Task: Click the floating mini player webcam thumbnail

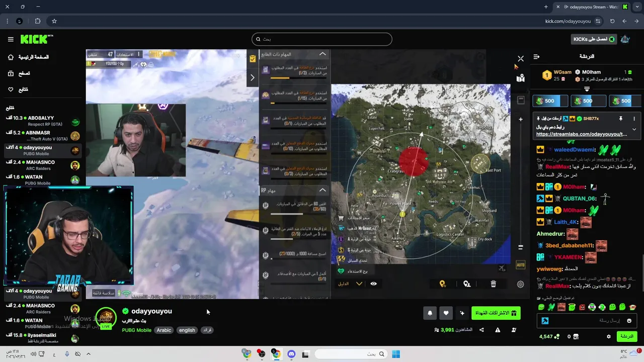Action: pyautogui.click(x=68, y=236)
